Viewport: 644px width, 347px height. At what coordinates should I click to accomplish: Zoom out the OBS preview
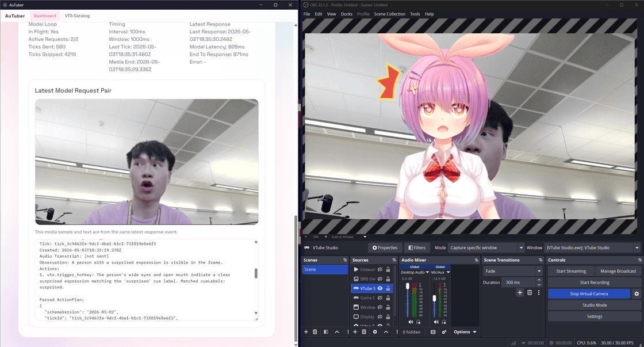[306, 237]
